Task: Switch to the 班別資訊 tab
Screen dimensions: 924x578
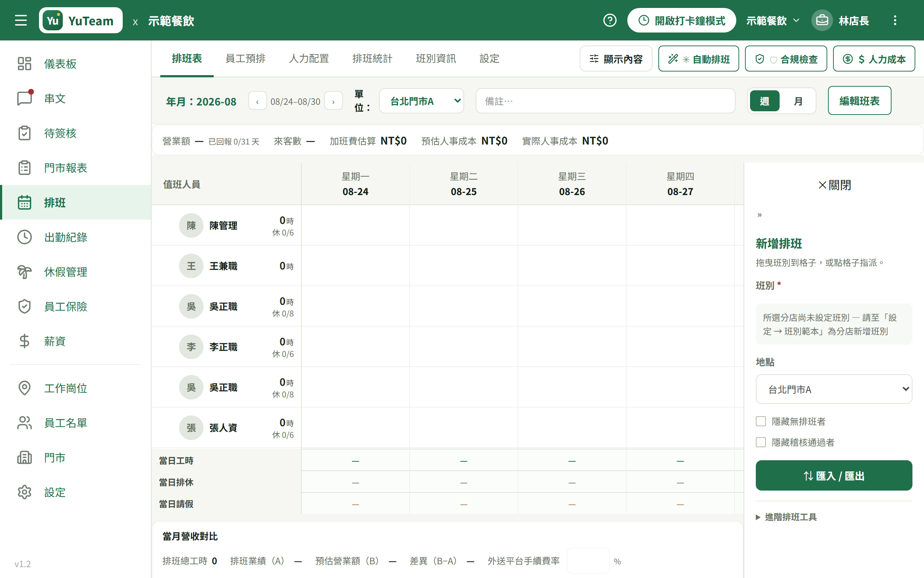Action: (x=436, y=59)
